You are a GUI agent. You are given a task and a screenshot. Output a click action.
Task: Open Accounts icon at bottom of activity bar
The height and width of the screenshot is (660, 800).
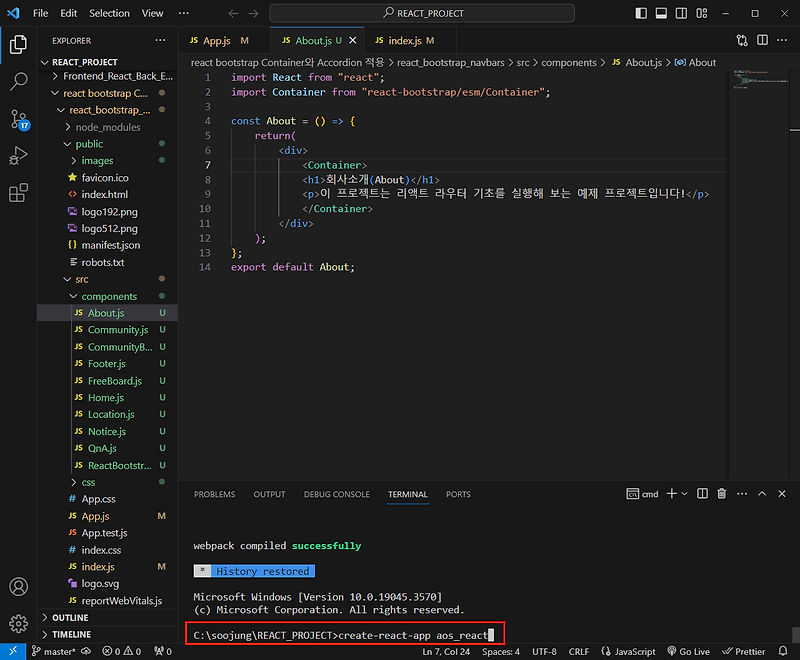pos(17,587)
